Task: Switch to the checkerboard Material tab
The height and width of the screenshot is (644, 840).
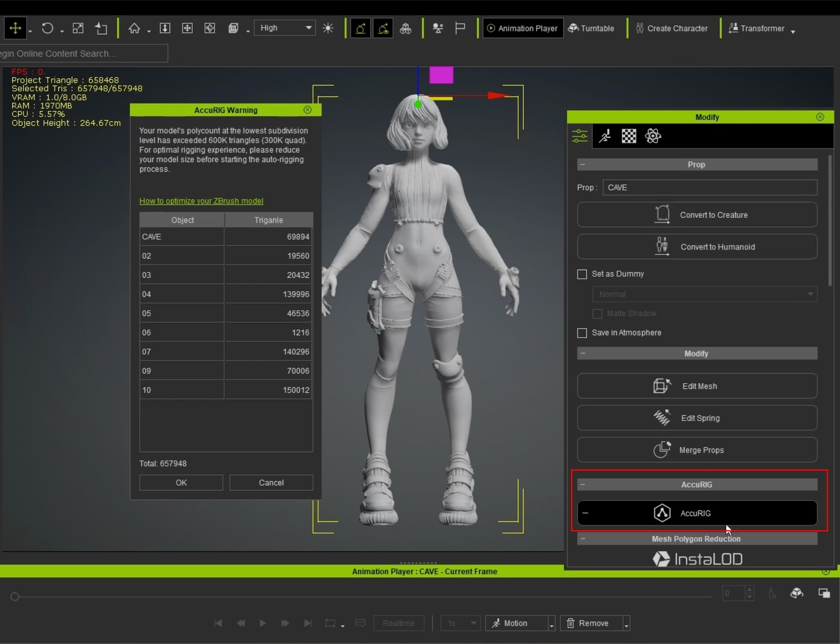Action: (x=629, y=137)
